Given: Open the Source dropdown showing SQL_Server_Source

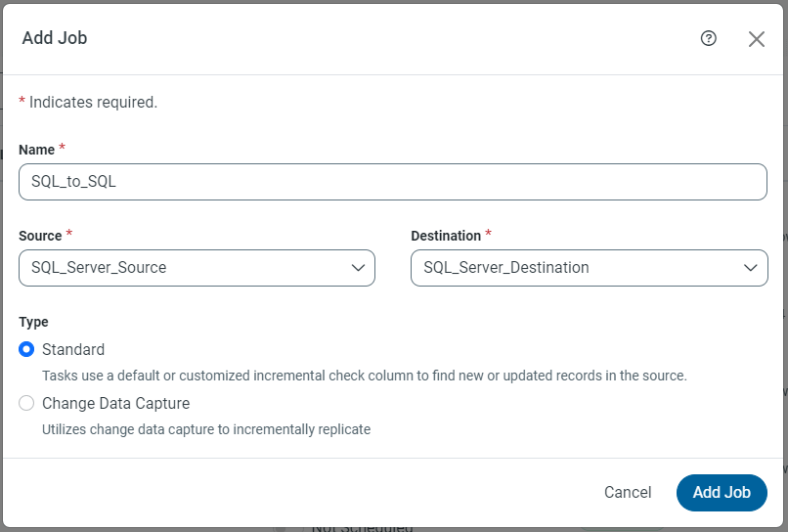Looking at the screenshot, I should 186,268.
